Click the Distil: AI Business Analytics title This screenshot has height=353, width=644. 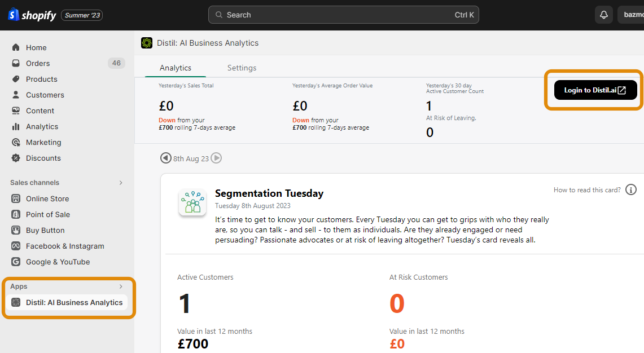208,43
